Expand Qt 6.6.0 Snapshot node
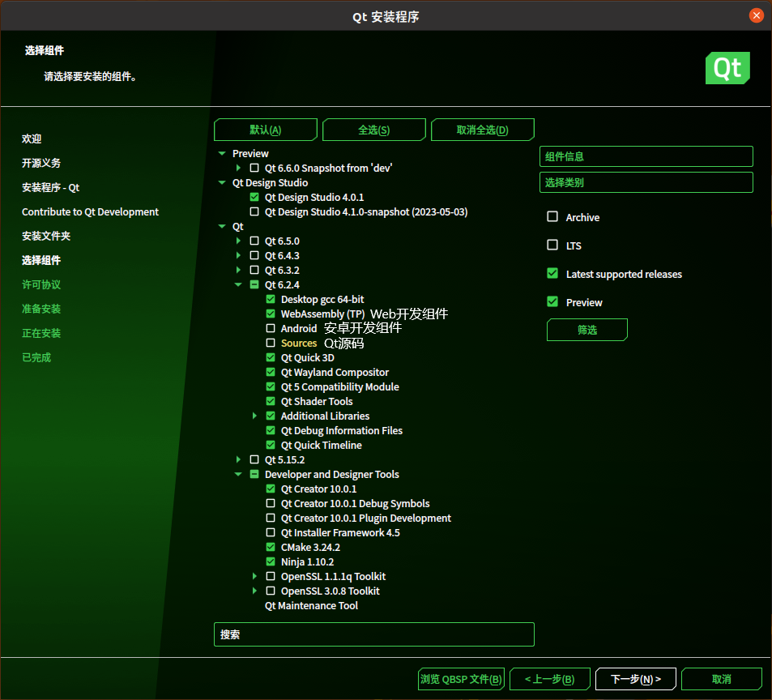772x700 pixels. point(238,168)
